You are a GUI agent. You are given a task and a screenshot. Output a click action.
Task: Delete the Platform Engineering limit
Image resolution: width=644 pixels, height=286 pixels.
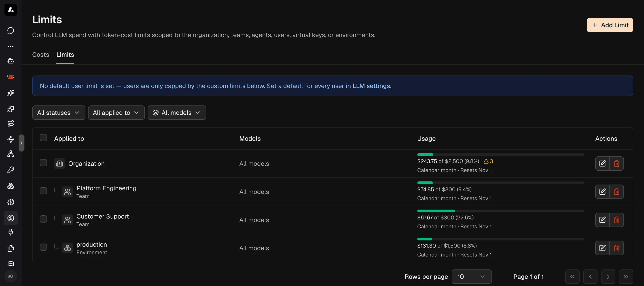(616, 192)
